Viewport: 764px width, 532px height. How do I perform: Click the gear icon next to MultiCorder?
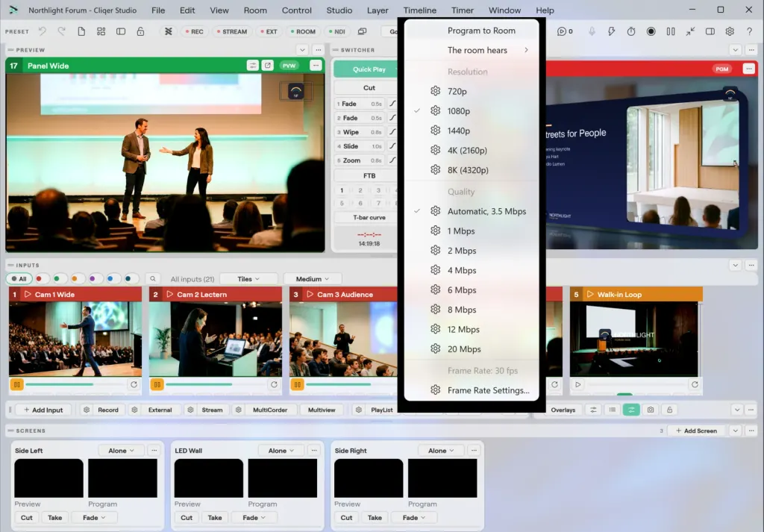pos(238,410)
